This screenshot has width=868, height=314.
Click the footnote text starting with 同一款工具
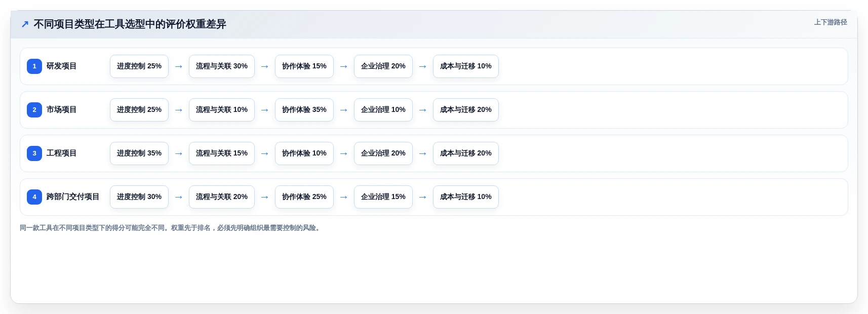(x=171, y=228)
